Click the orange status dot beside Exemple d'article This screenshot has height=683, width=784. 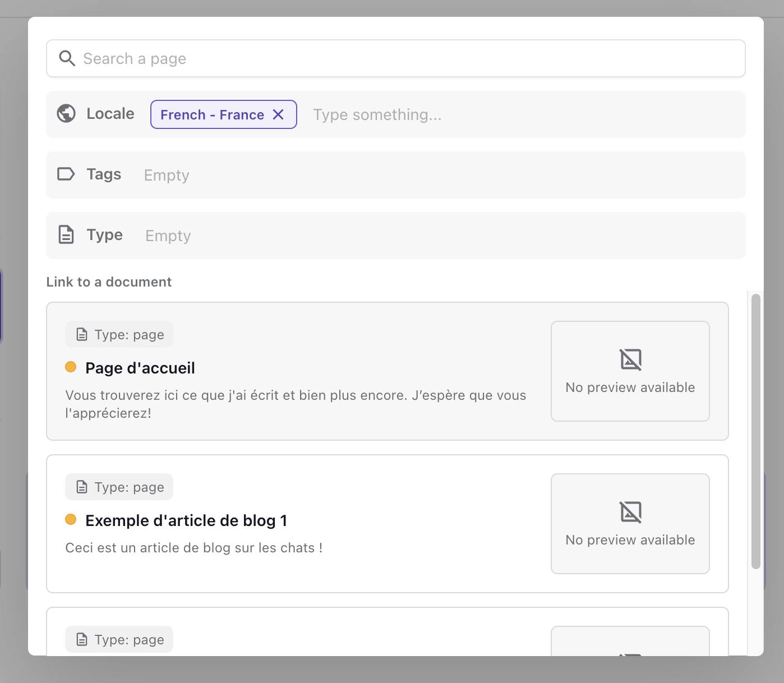[x=71, y=520]
